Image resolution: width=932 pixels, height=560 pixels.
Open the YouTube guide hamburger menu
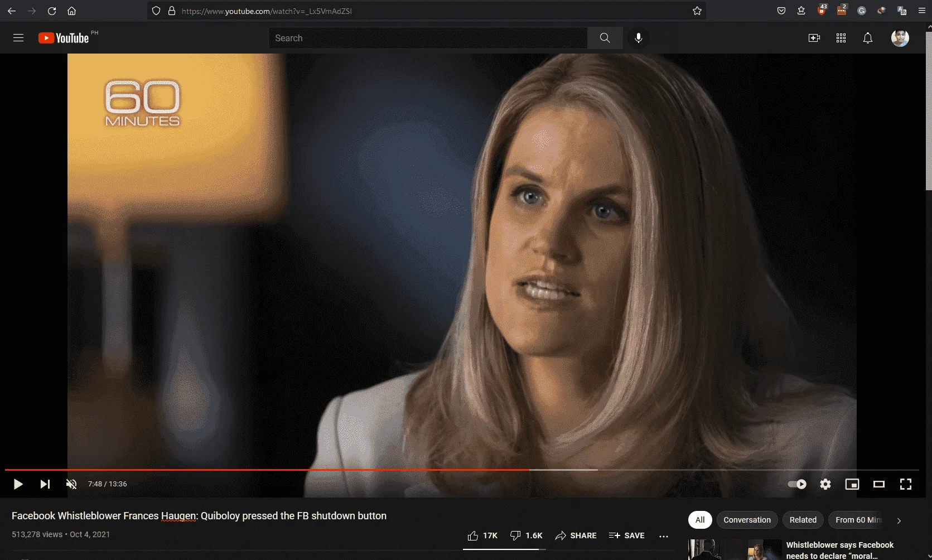pos(18,38)
